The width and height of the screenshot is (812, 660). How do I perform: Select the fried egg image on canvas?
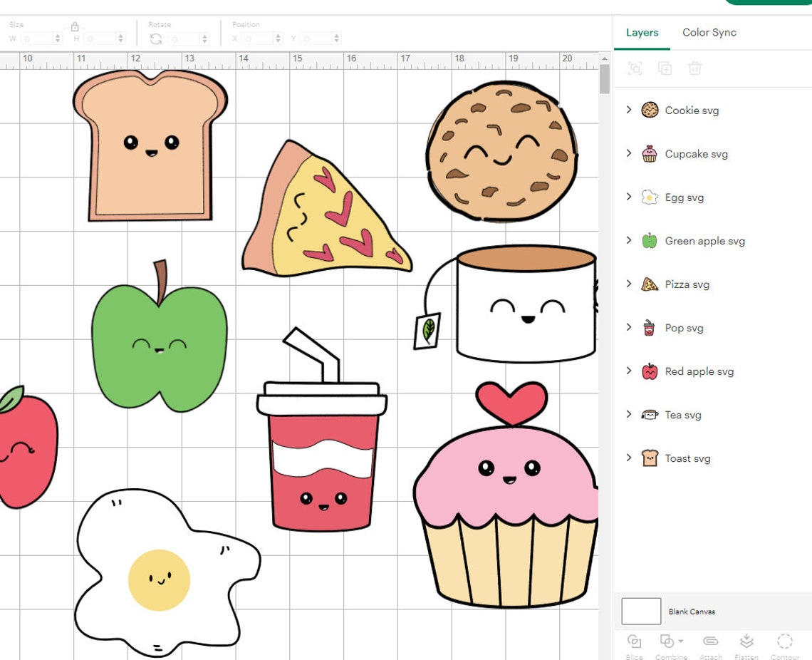point(167,572)
